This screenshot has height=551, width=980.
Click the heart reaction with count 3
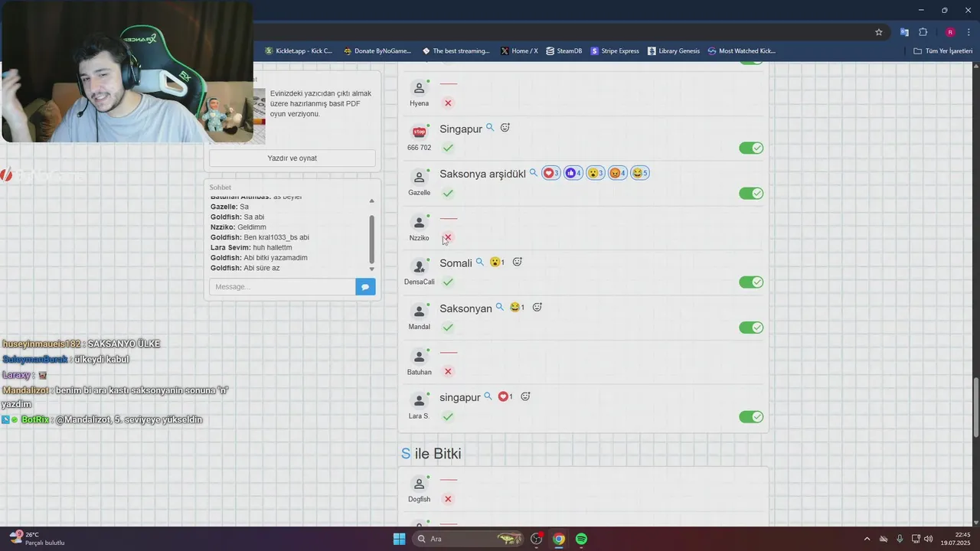pyautogui.click(x=551, y=173)
